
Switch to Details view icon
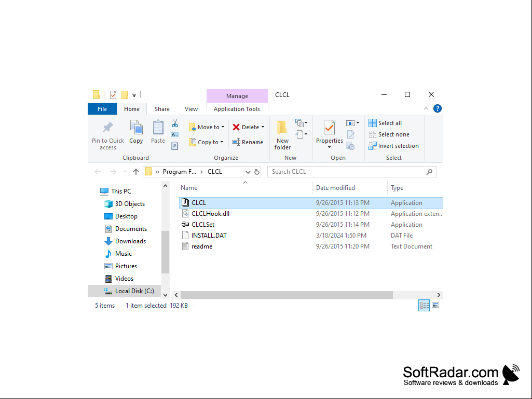[424, 306]
